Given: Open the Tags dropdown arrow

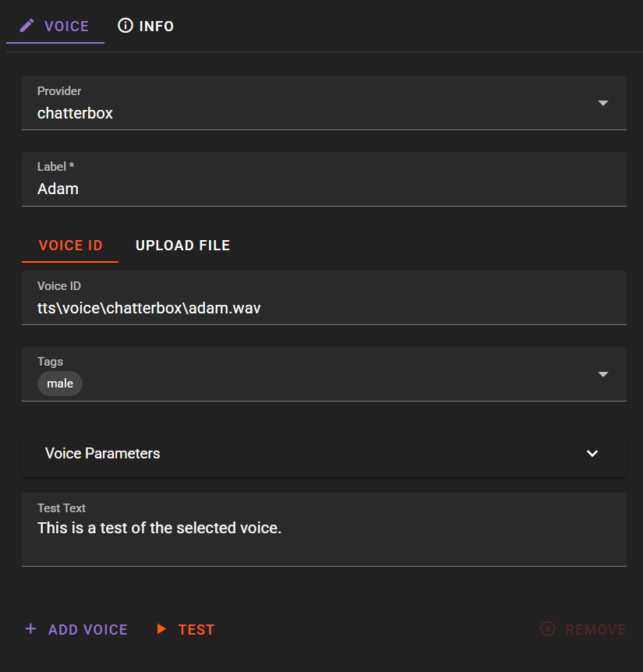Looking at the screenshot, I should (x=603, y=374).
